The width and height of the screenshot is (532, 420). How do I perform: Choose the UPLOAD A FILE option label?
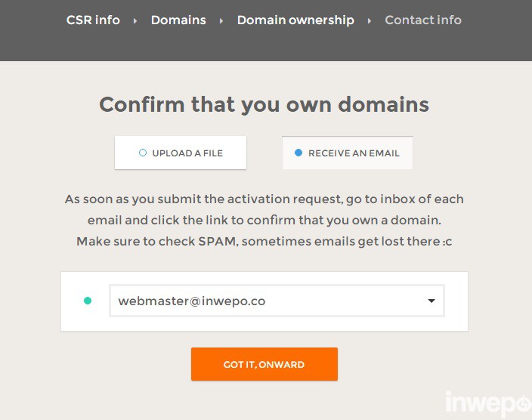[x=187, y=153]
